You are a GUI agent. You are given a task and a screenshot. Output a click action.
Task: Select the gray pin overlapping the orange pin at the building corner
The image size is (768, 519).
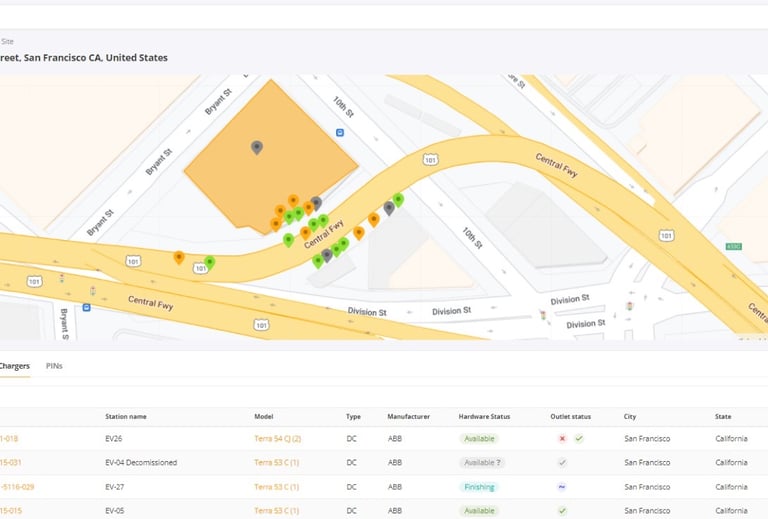coord(316,203)
